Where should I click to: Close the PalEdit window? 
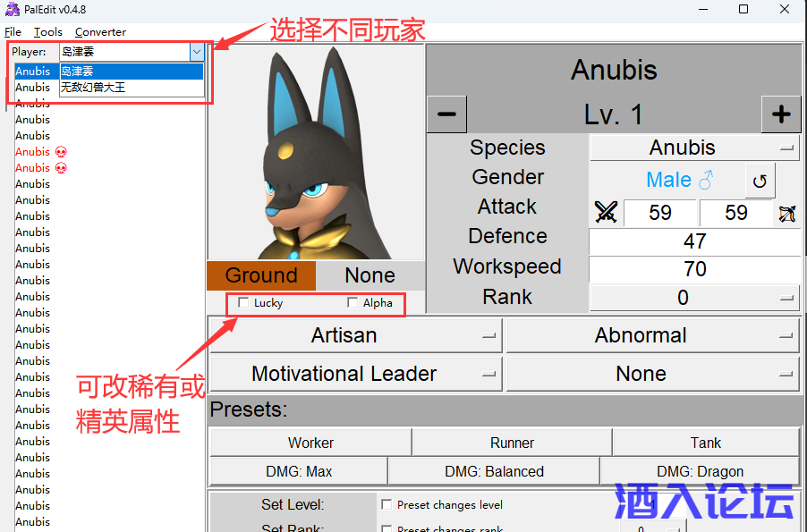[785, 9]
